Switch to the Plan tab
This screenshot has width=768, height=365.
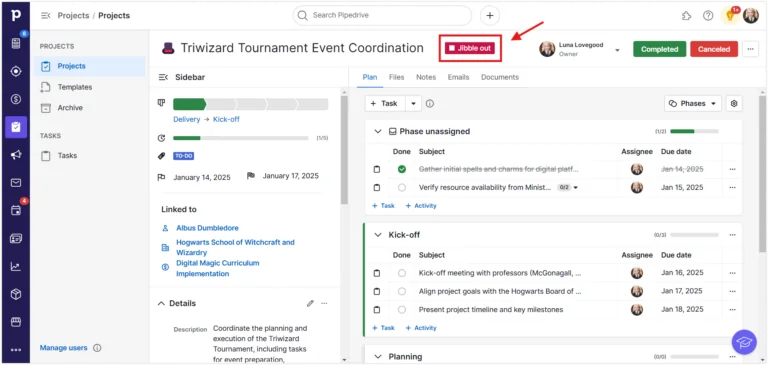pyautogui.click(x=370, y=77)
